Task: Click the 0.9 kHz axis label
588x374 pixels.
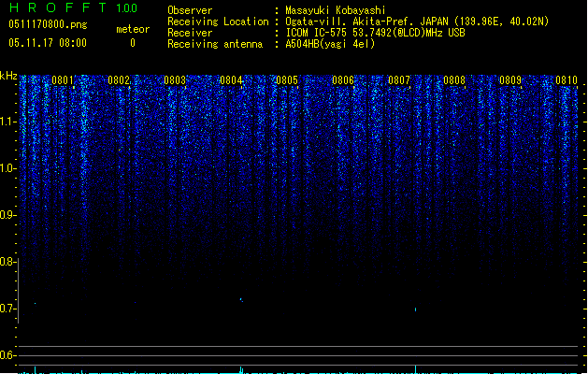Action: pos(8,215)
